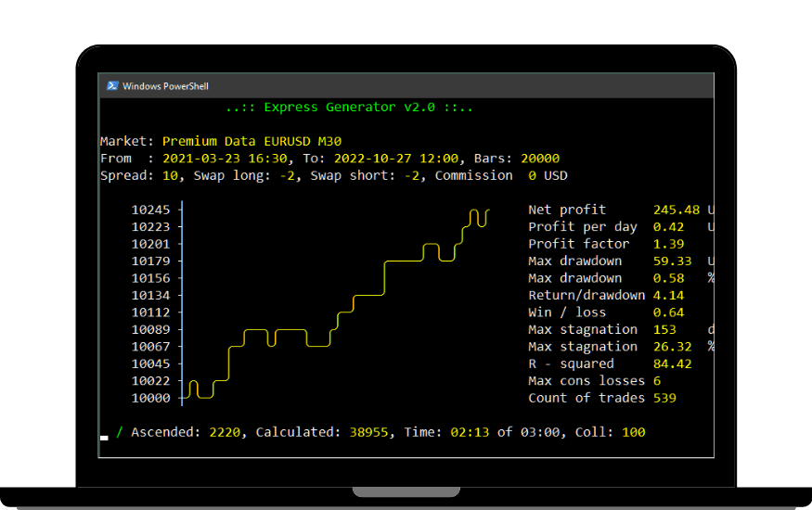Click the Return/drawdown value 4.14
This screenshot has width=812, height=510.
[x=668, y=295]
